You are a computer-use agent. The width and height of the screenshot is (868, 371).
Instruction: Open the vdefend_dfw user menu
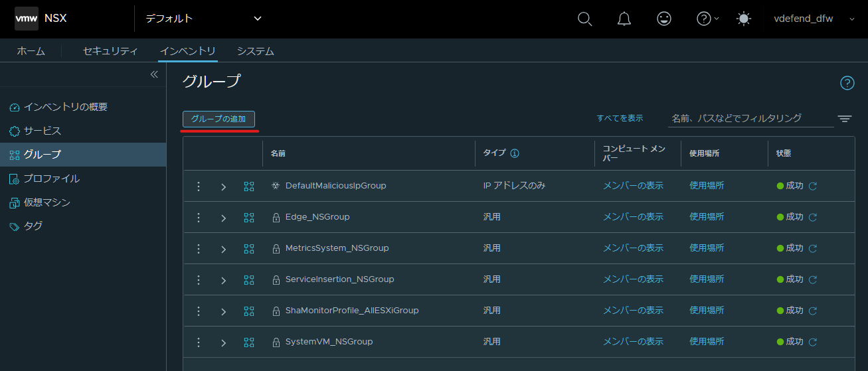[x=814, y=19]
